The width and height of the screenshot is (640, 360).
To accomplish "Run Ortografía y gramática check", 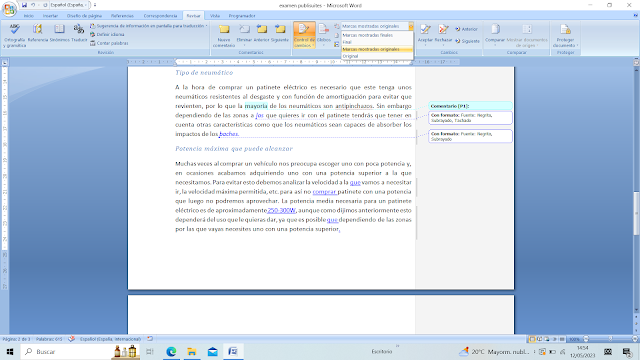I will pos(14,36).
